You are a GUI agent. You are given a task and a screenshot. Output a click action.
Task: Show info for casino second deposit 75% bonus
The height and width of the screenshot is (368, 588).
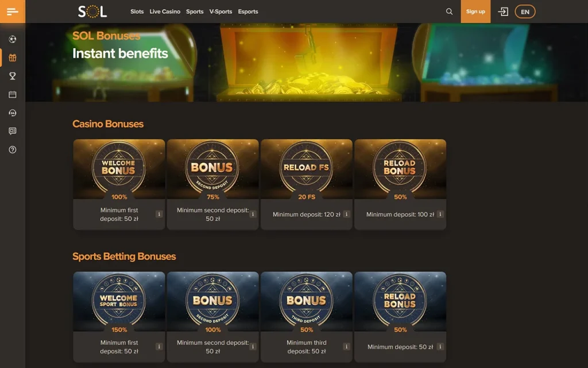(x=253, y=214)
